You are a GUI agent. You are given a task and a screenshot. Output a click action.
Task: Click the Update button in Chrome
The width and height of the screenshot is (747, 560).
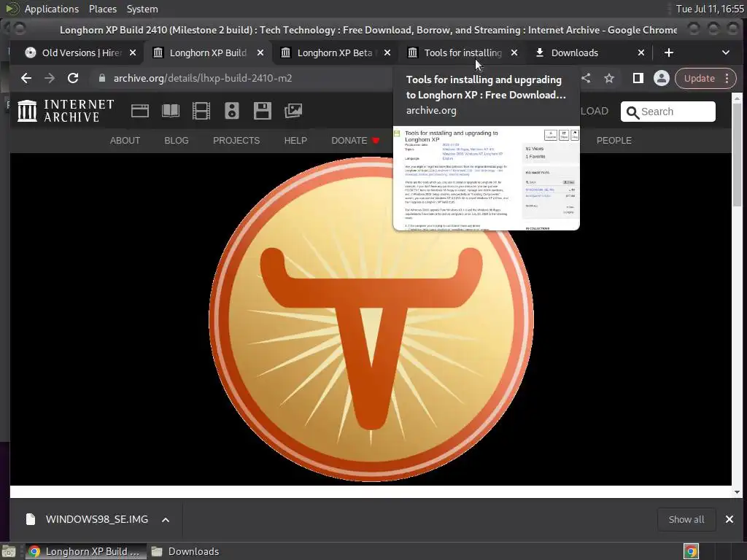pyautogui.click(x=699, y=78)
